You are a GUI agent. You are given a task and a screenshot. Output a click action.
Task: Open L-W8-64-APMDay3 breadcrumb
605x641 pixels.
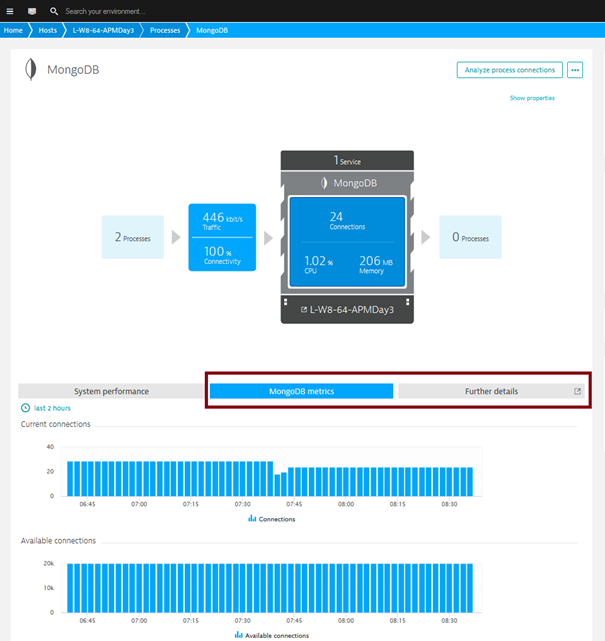coord(103,30)
